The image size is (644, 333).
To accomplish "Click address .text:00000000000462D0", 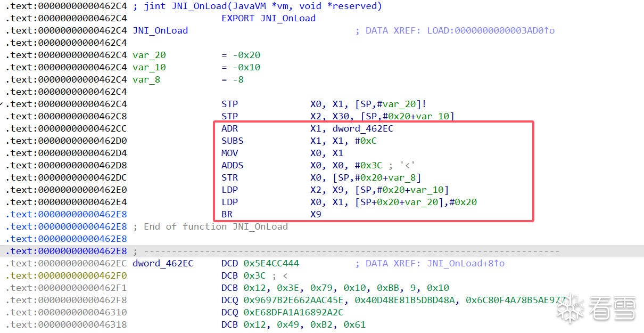I will tap(67, 141).
